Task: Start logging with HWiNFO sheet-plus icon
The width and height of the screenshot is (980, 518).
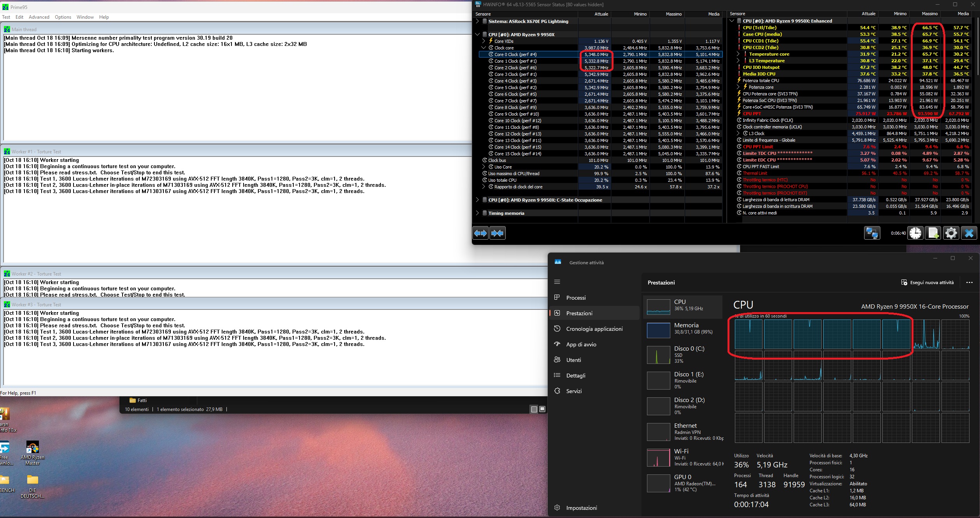Action: (x=933, y=233)
